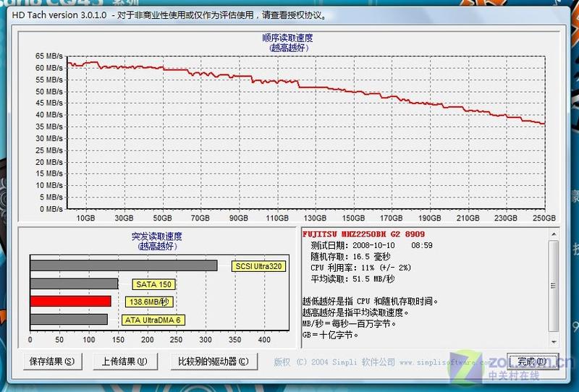Click the 顺序读取速度 chart title
Viewport: 579px width, 392px height.
point(287,38)
